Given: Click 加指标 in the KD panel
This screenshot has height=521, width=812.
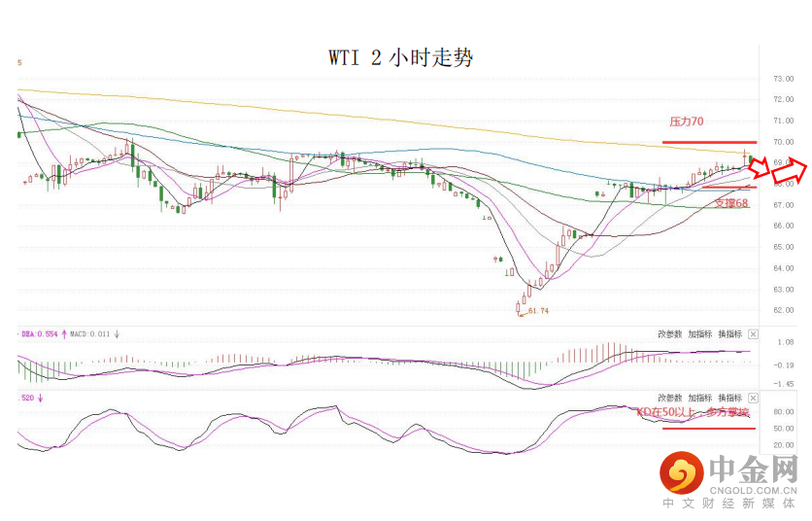Looking at the screenshot, I should (700, 399).
